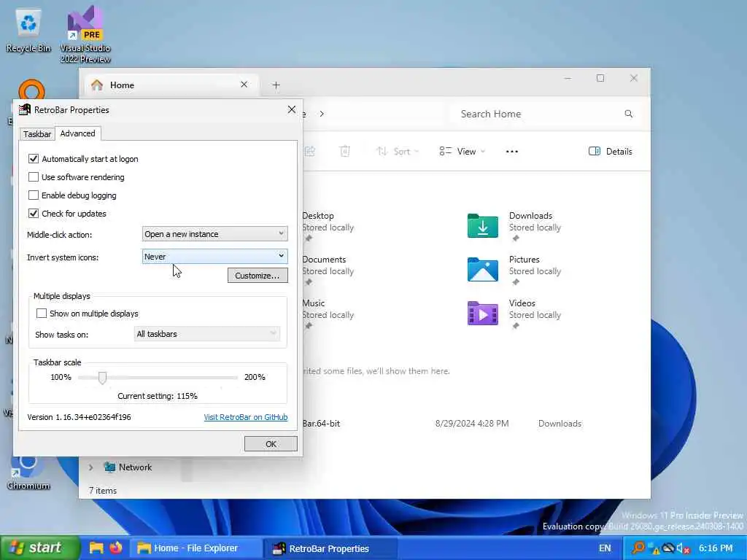The image size is (747, 560).
Task: Click the File Explorer quick-launch icon in taskbar
Action: 96,548
